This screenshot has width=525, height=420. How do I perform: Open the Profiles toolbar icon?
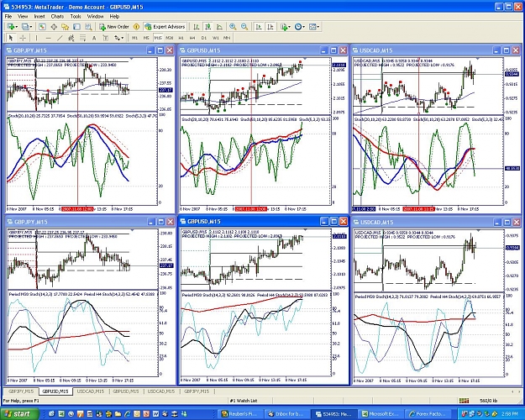25,27
